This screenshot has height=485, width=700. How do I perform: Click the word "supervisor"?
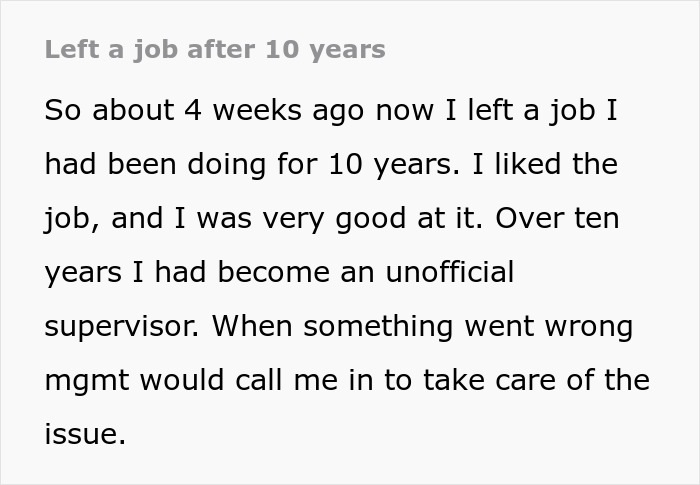pyautogui.click(x=115, y=326)
